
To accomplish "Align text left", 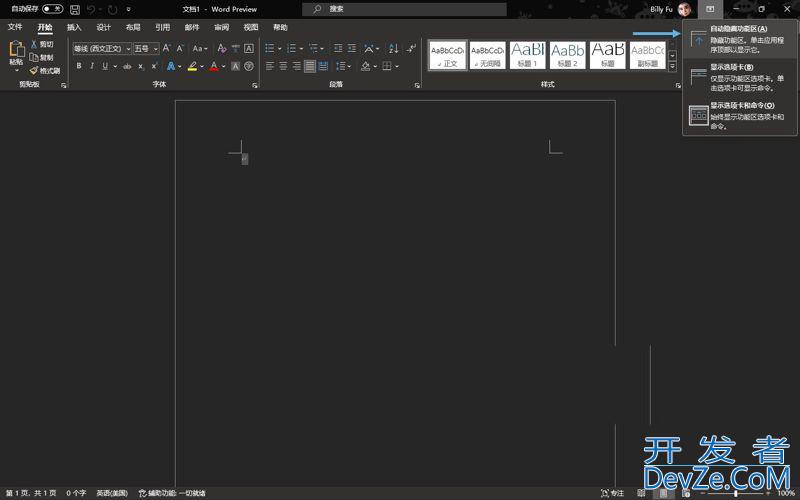I will coord(270,66).
